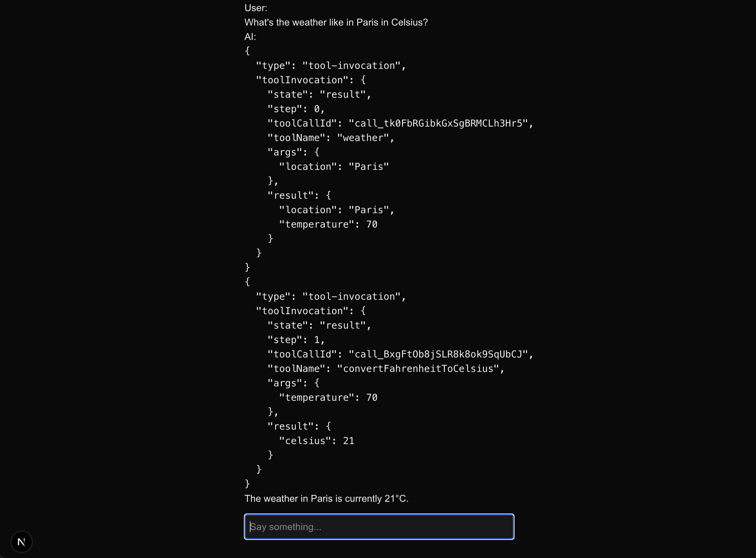Viewport: 756px width, 558px height.
Task: Click the '"step": 0' line
Action: coord(296,109)
